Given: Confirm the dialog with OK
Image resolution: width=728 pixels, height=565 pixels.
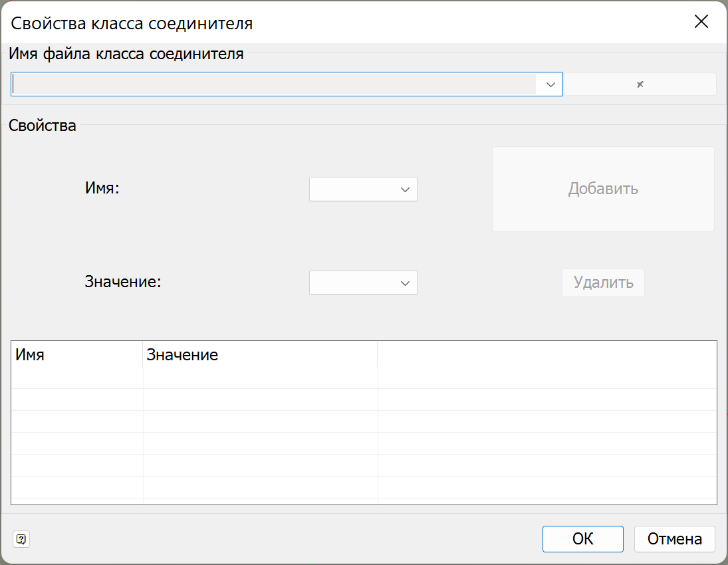Looking at the screenshot, I should coord(582,538).
